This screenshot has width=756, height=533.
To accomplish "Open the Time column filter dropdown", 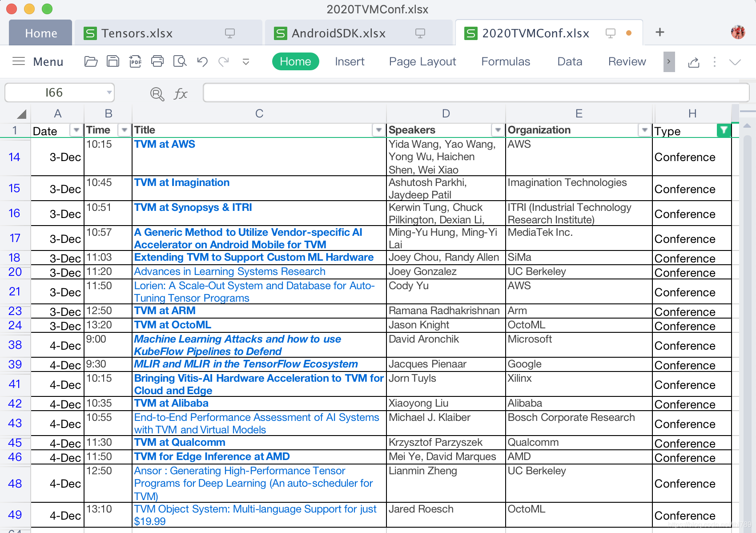I will (x=125, y=130).
